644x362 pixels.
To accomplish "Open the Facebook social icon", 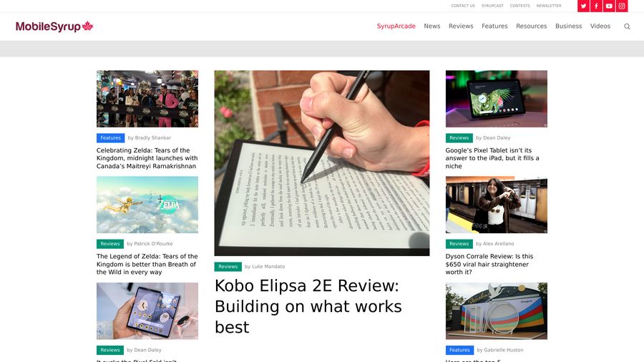I will pos(596,6).
